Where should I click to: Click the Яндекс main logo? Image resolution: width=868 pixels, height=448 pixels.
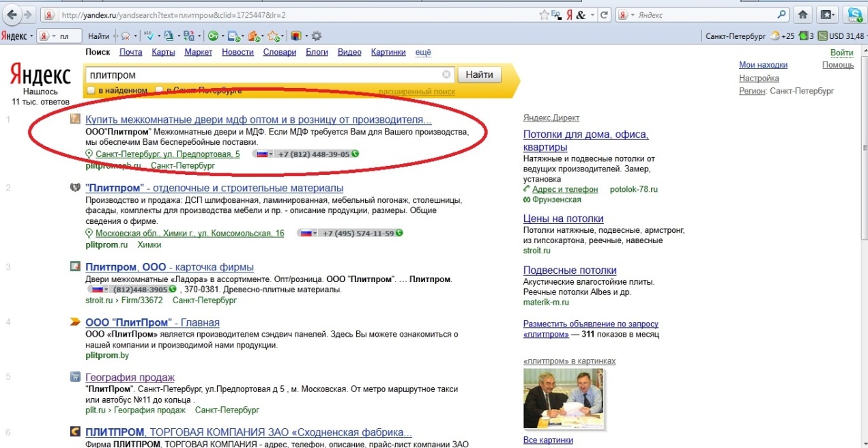pyautogui.click(x=40, y=74)
